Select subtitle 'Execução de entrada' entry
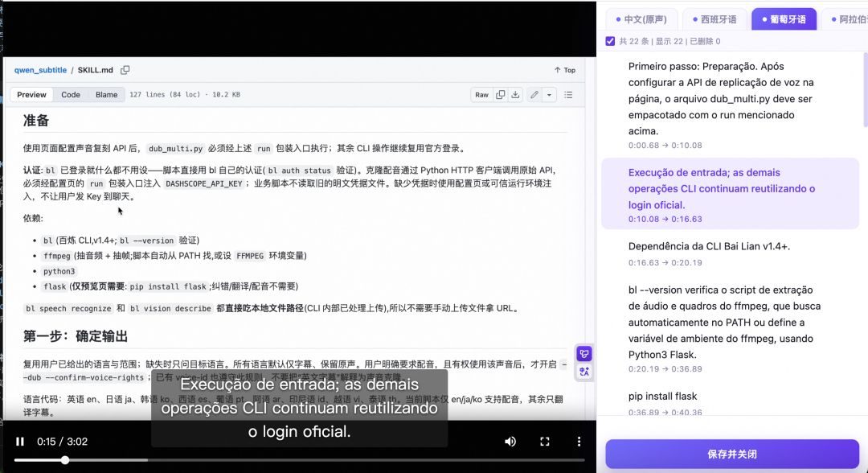Screen dimensions: 868x473 tap(730, 193)
